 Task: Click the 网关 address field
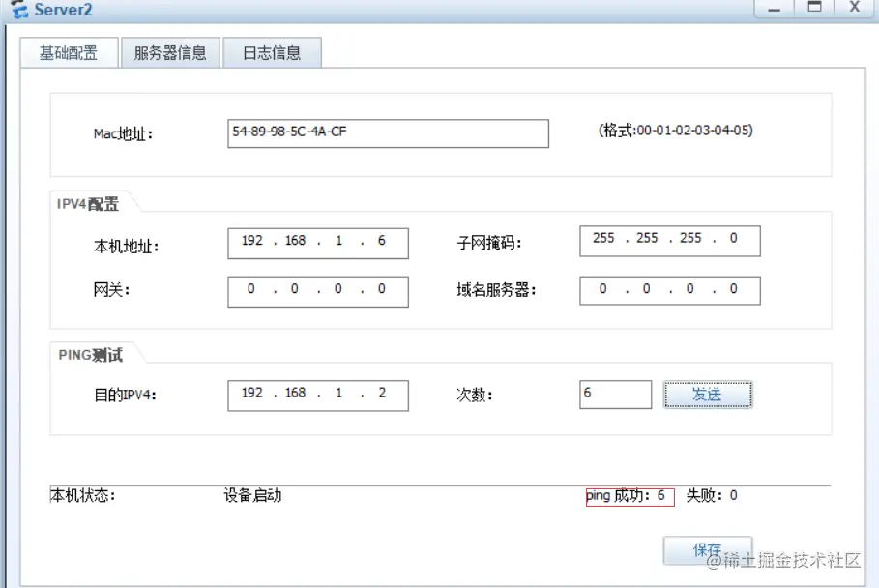pos(318,291)
